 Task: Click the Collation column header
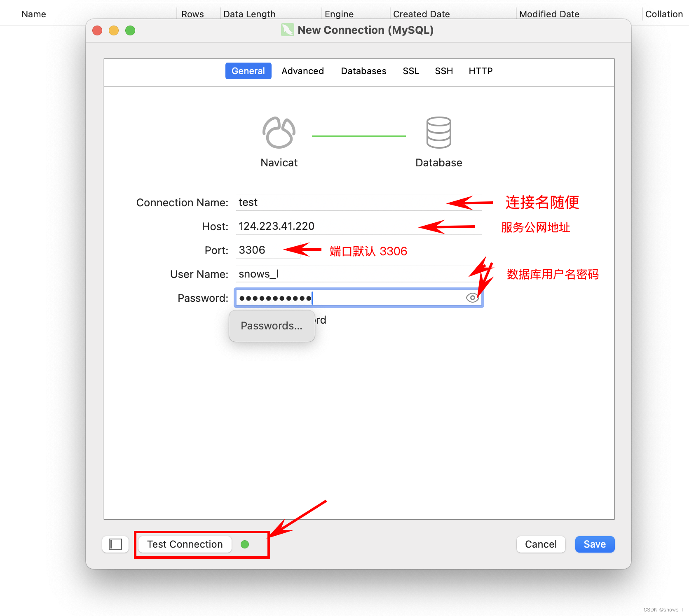[664, 14]
